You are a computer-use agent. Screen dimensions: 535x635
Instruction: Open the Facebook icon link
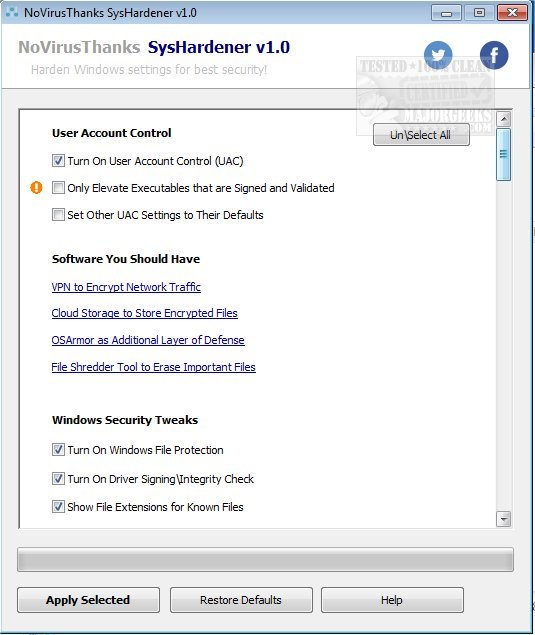(x=494, y=55)
